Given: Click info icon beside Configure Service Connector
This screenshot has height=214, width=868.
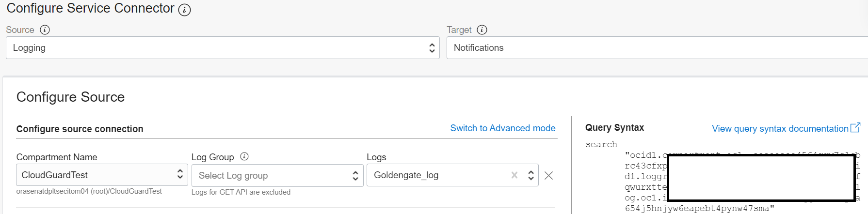Looking at the screenshot, I should pos(184,10).
